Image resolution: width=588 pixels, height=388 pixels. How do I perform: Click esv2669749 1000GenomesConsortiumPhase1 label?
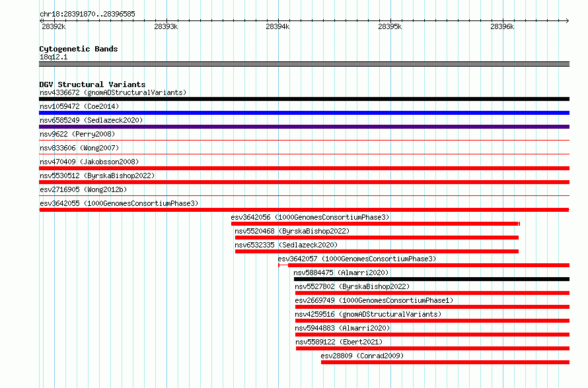click(374, 300)
